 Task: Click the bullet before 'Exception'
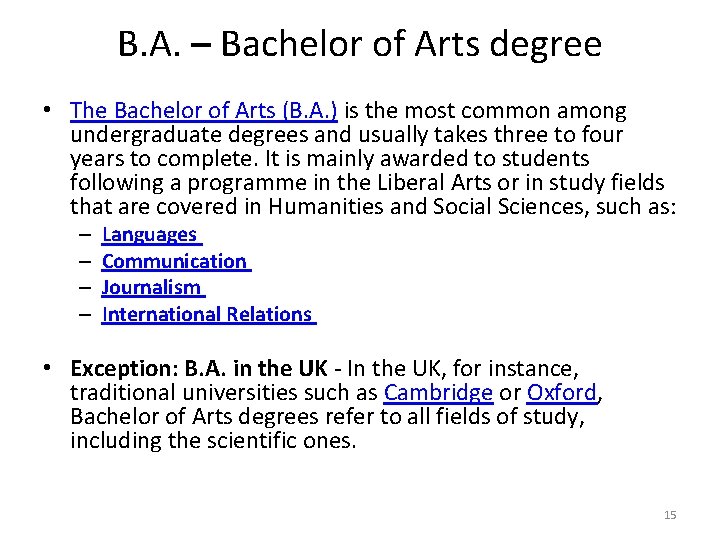[49, 370]
